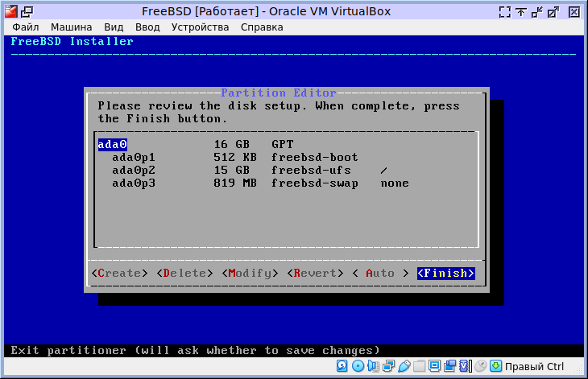The width and height of the screenshot is (588, 379).
Task: Click the USB devices status icon
Action: (404, 366)
